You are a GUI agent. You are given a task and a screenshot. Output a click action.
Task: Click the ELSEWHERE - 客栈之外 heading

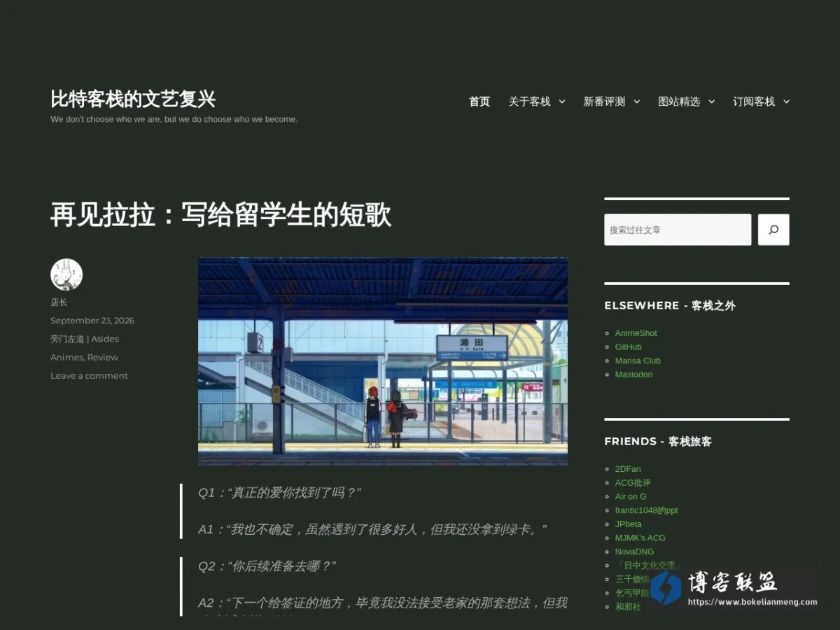(670, 306)
